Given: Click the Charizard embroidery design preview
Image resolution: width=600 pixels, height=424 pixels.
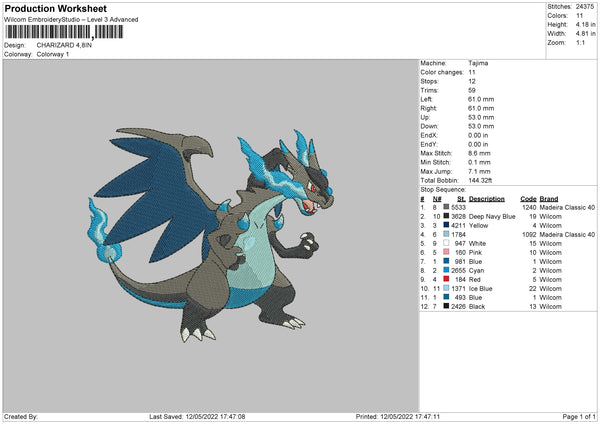Looking at the screenshot, I should click(210, 234).
